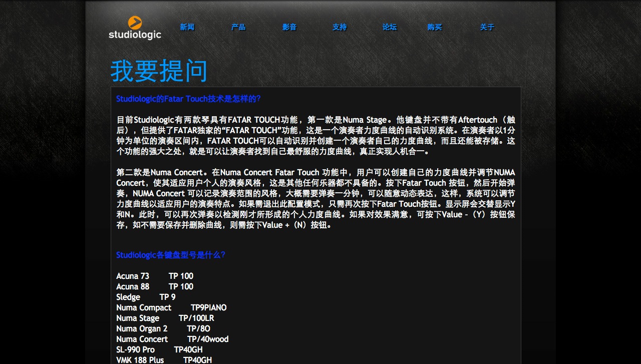Select the Sledge TP 9 row

coord(146,297)
